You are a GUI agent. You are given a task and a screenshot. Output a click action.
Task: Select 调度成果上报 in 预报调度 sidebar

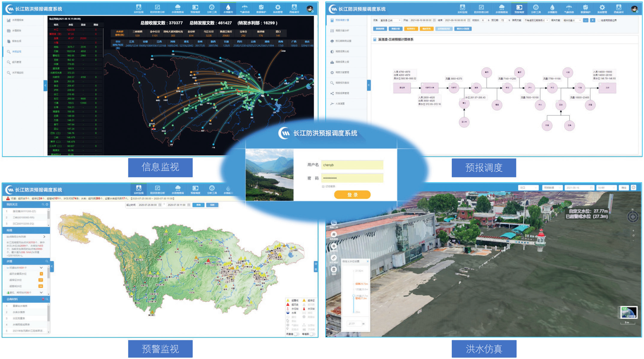342,62
